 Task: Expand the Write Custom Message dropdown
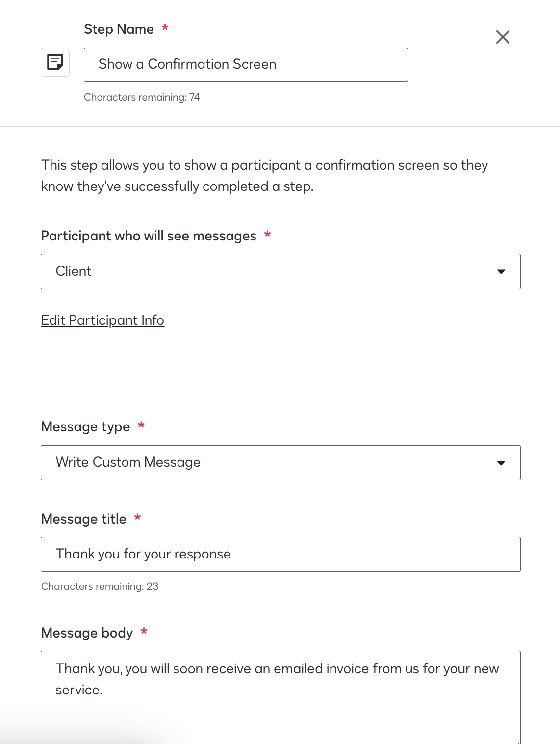280,463
